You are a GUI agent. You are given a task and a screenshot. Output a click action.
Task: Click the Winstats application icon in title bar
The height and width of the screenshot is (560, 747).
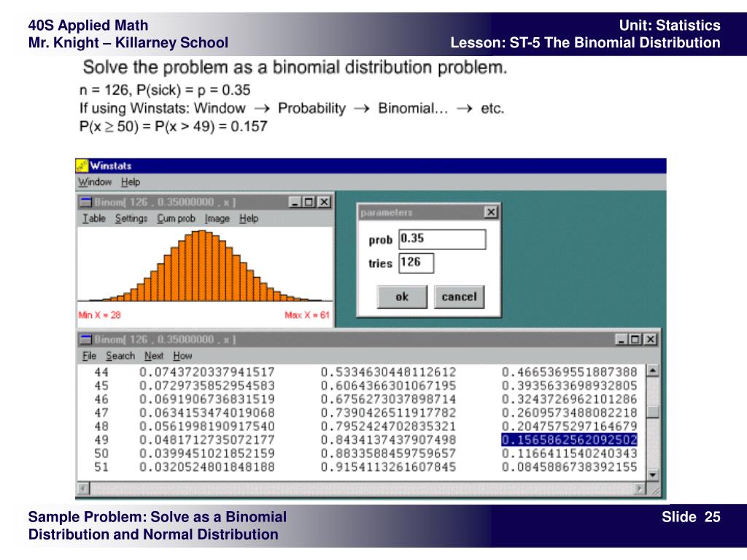click(x=82, y=166)
